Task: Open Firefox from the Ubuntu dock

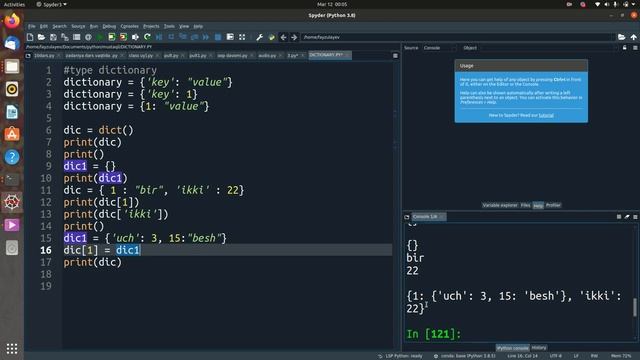Action: point(12,21)
